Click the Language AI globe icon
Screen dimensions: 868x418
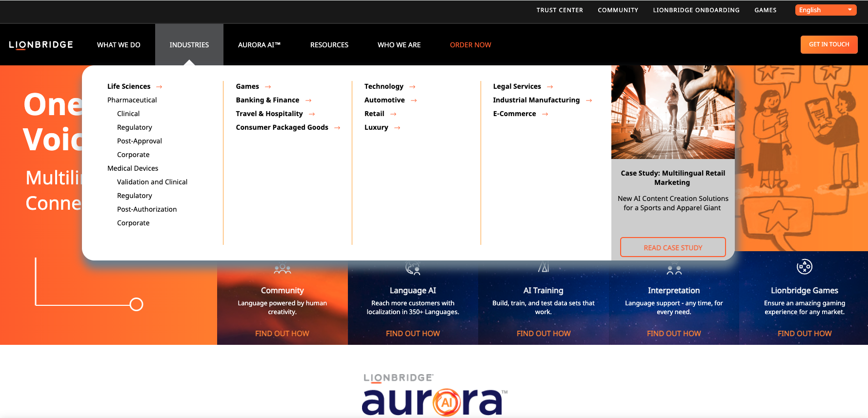[413, 268]
